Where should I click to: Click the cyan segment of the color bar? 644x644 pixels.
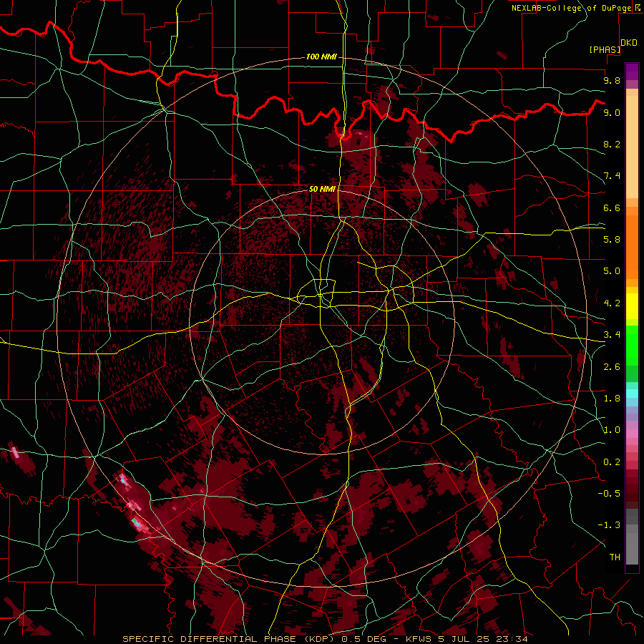tap(632, 393)
